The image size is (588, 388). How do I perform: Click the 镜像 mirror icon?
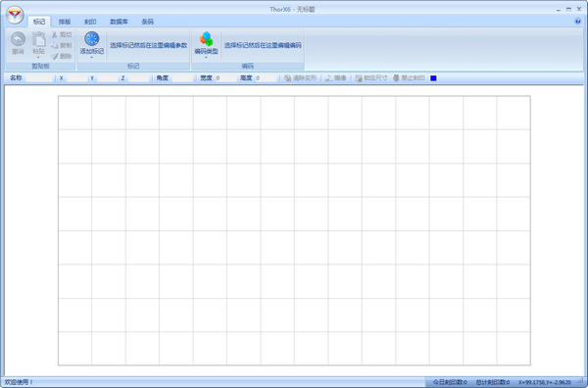tap(329, 78)
